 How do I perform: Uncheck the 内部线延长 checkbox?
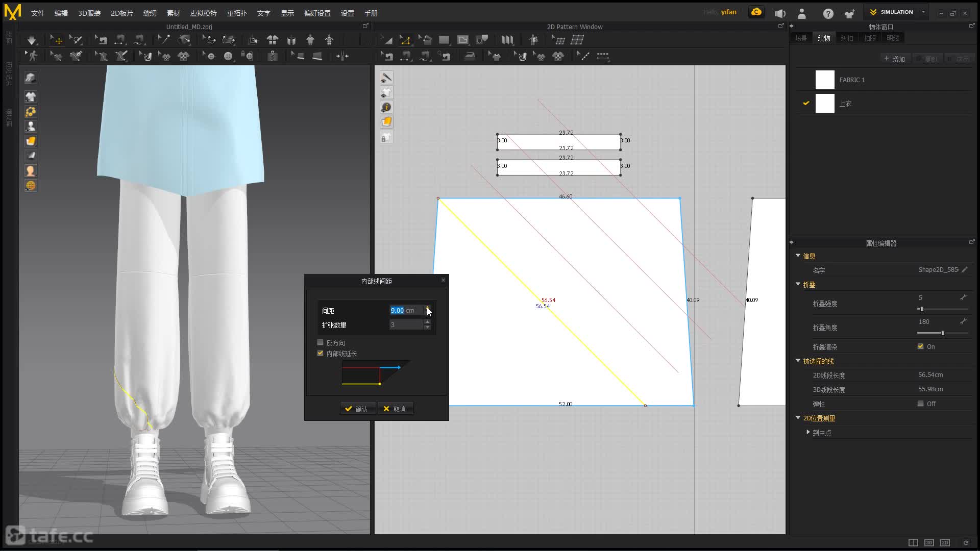tap(321, 353)
